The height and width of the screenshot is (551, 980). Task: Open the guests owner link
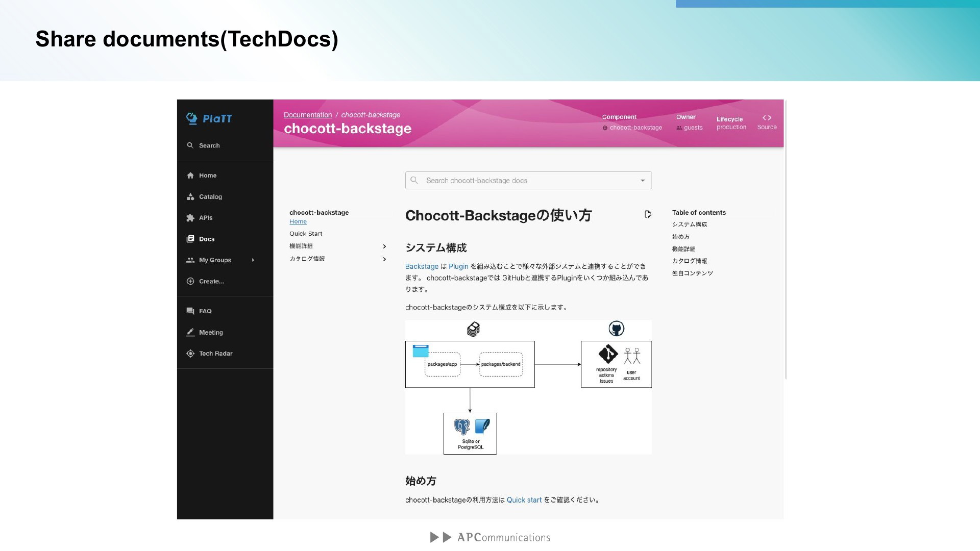tap(693, 128)
